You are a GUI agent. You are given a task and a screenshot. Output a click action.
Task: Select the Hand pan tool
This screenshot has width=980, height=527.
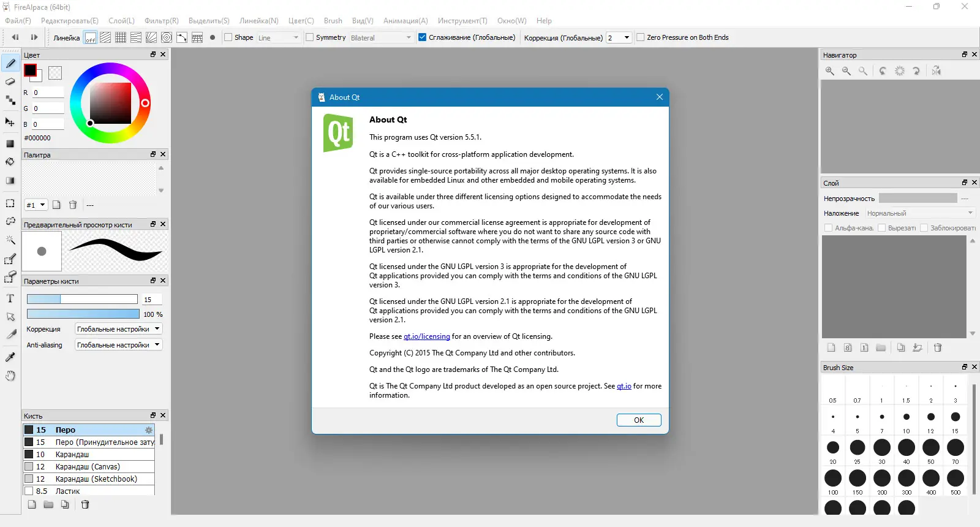pos(10,376)
